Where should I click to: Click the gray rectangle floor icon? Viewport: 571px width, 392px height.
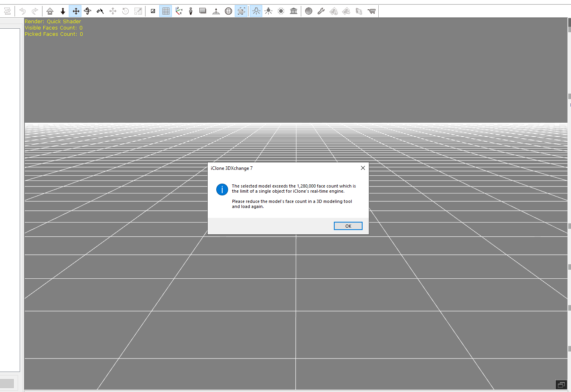click(x=203, y=11)
